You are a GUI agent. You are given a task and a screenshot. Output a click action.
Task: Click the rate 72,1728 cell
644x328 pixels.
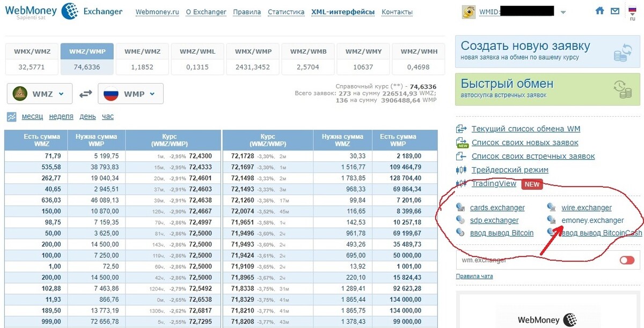coord(243,155)
